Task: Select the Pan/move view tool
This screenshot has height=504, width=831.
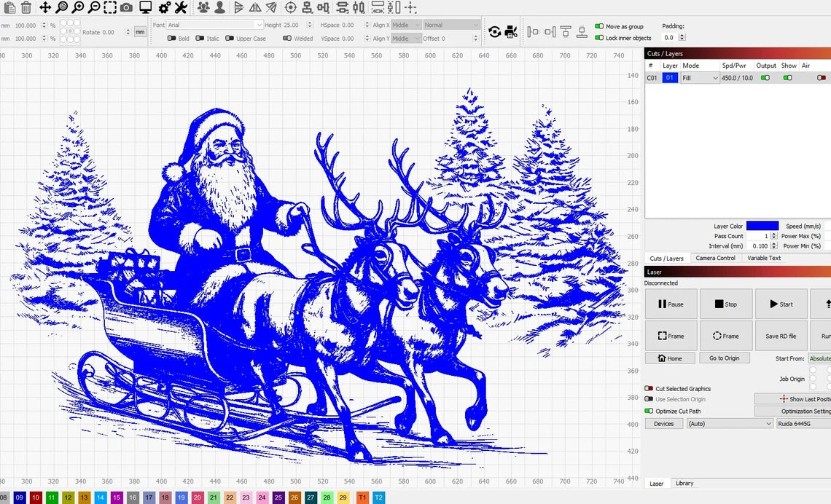Action: (45, 7)
